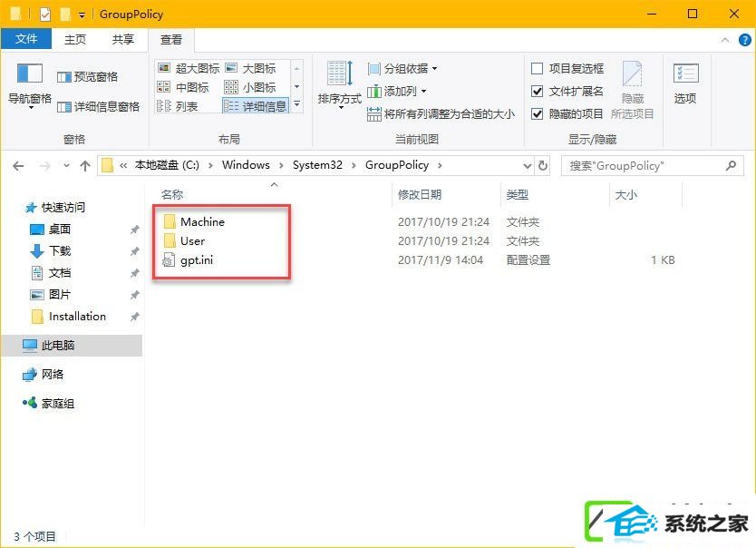Toggle the Preview pane (预览窗格)
The image size is (756, 548).
(87, 77)
